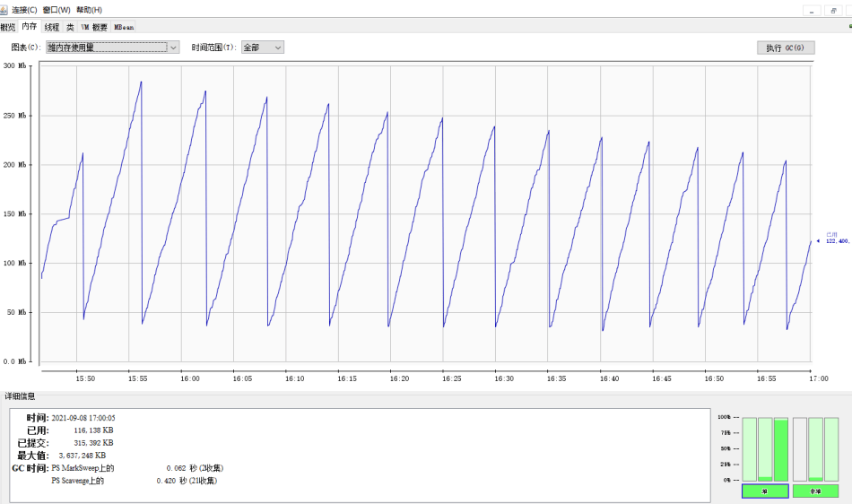
Task: Open the 图表 chart type dropdown
Action: (x=112, y=48)
